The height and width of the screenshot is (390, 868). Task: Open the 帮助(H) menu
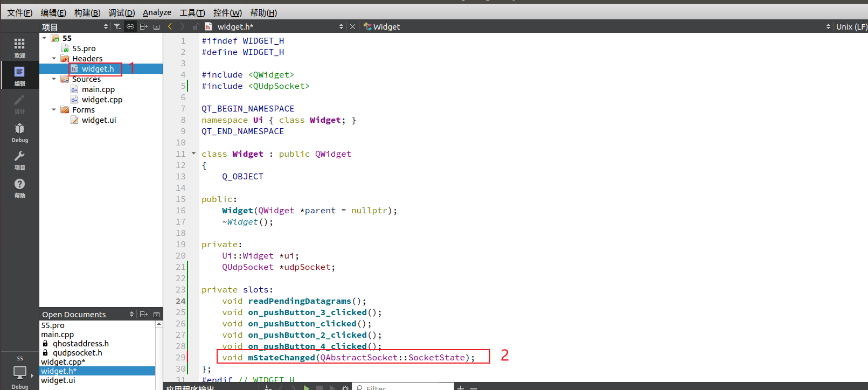[263, 12]
